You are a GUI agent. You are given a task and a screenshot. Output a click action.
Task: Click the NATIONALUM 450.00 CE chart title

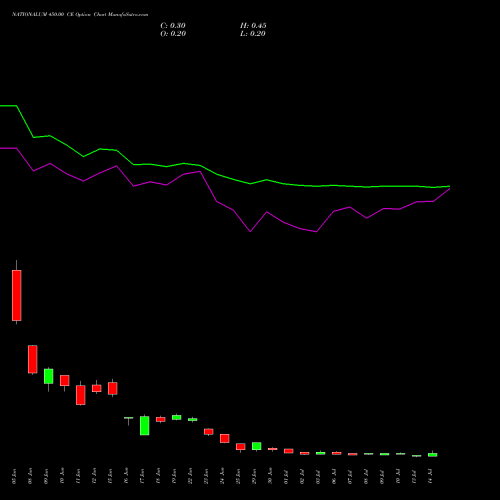pos(80,15)
